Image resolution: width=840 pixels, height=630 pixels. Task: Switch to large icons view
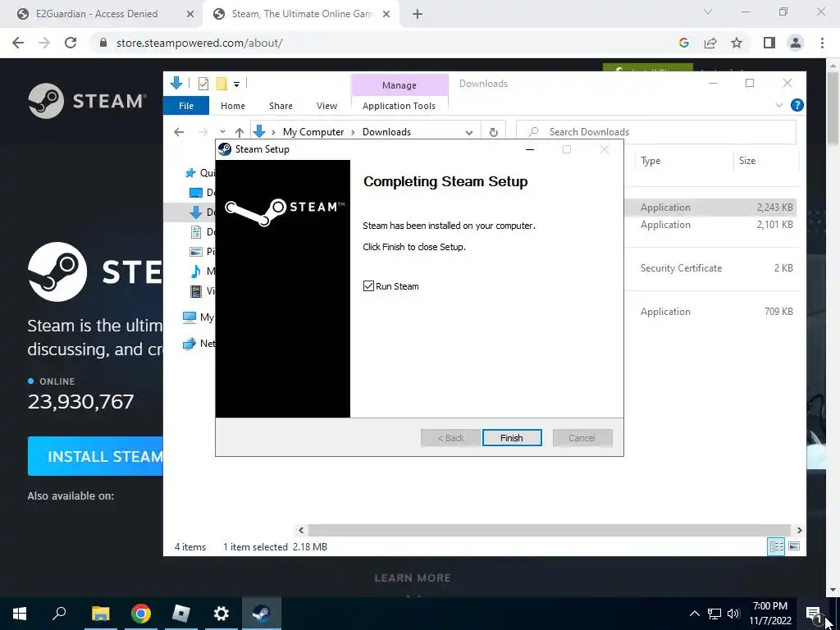point(794,546)
